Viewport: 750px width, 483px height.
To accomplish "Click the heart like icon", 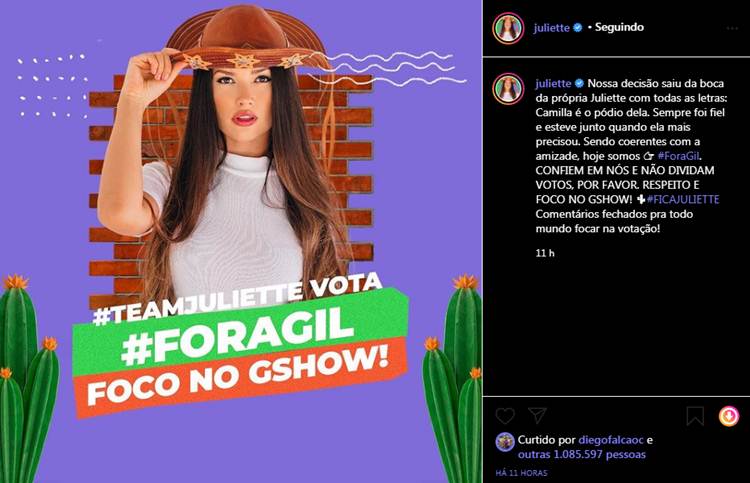I will point(505,416).
